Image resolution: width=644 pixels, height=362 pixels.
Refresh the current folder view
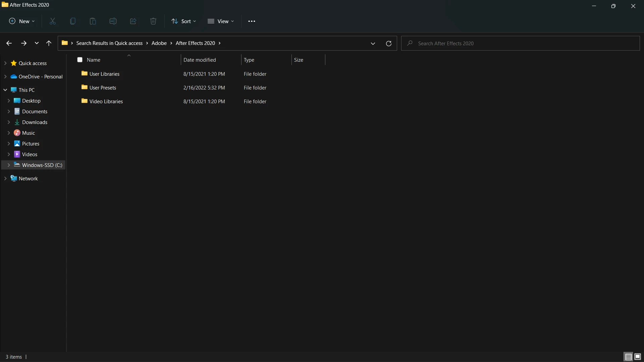(x=389, y=43)
